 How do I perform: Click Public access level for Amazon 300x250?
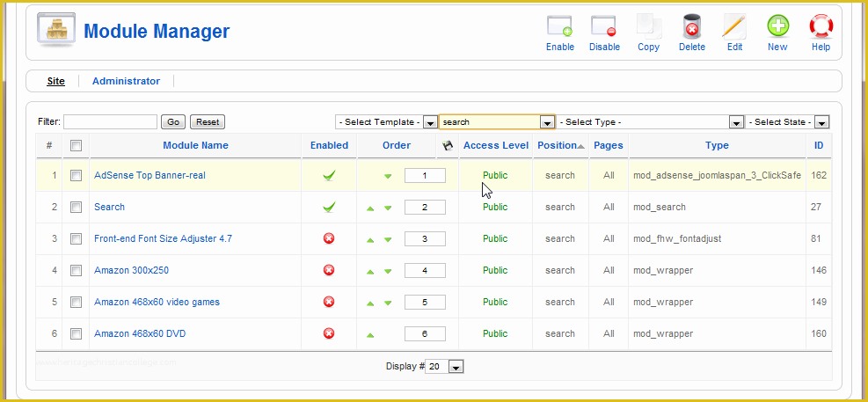click(495, 270)
